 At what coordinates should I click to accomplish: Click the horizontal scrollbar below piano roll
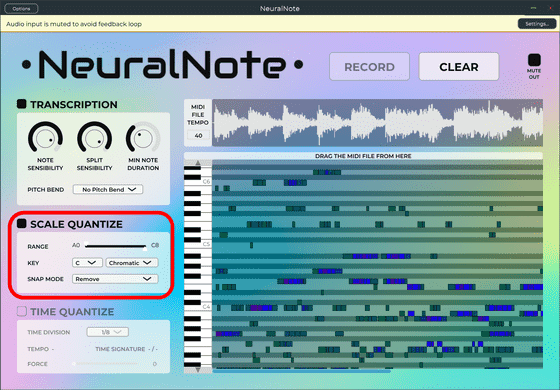pyautogui.click(x=301, y=371)
